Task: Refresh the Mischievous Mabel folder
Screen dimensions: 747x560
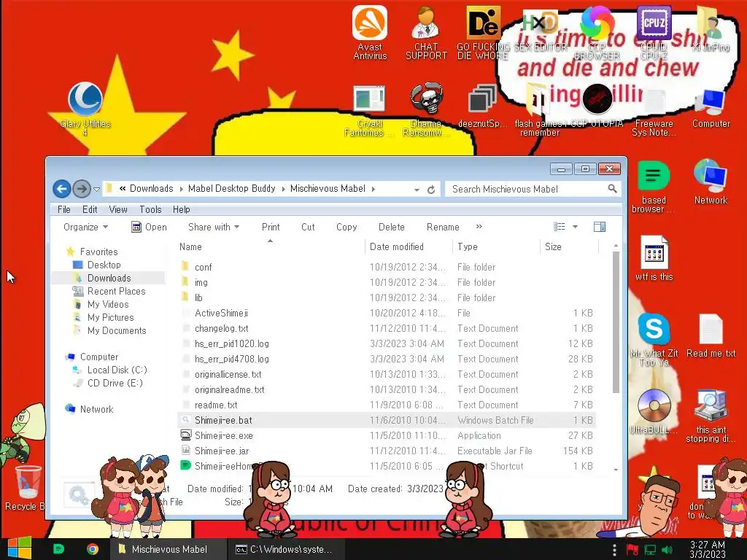Action: 431,190
